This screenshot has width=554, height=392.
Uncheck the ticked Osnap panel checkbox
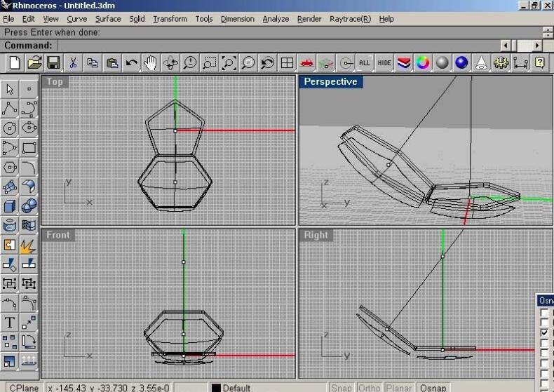pos(545,332)
